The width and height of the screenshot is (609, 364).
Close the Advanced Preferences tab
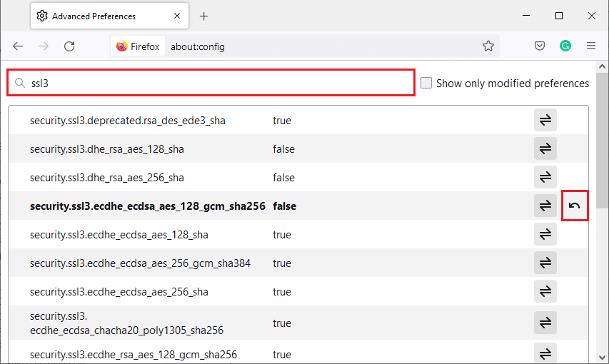tap(177, 16)
